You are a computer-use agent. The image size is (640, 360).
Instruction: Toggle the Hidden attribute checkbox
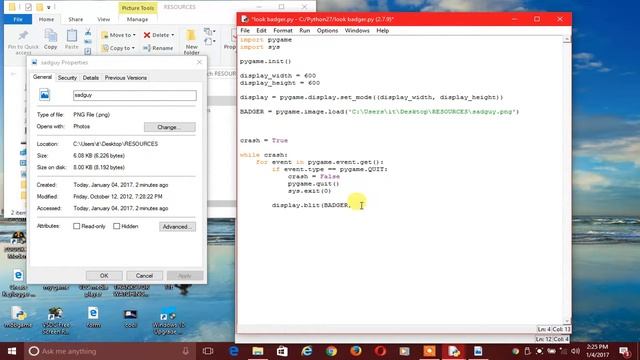tap(117, 226)
